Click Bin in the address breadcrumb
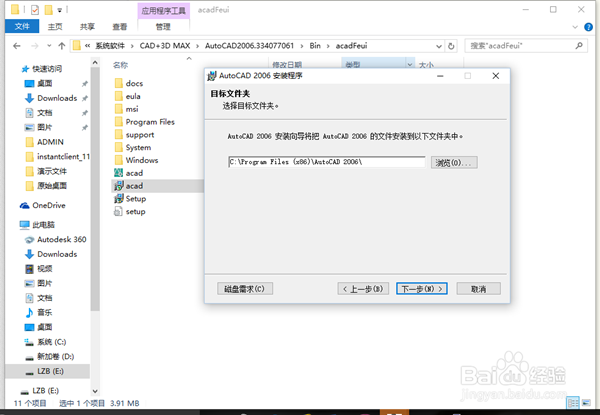This screenshot has width=600, height=415. pyautogui.click(x=315, y=46)
